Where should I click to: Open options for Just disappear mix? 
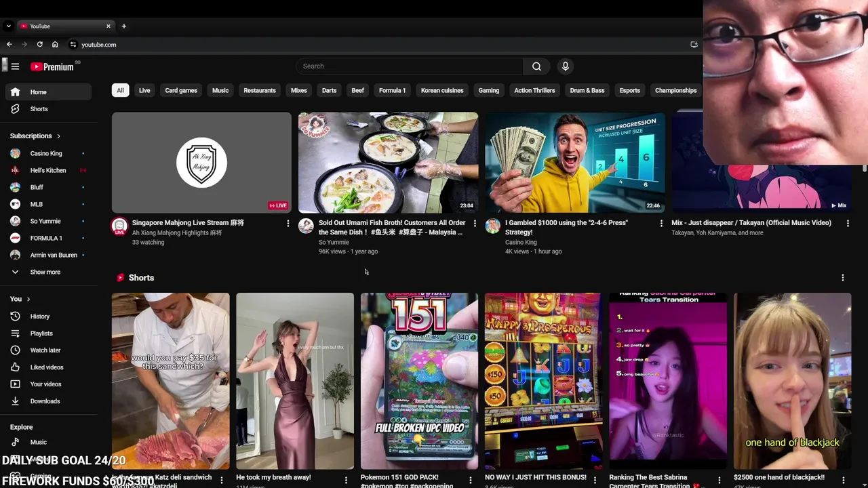pyautogui.click(x=848, y=223)
